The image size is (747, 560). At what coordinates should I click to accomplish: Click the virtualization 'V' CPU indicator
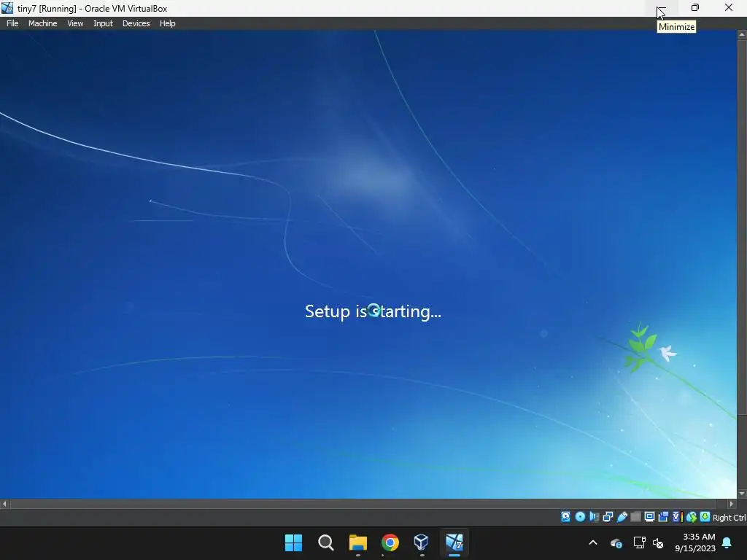[678, 517]
